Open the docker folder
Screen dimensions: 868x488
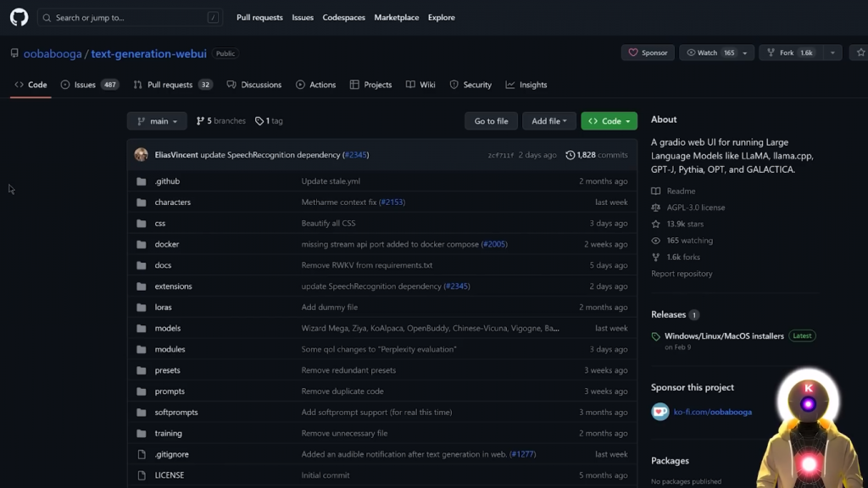pyautogui.click(x=167, y=244)
